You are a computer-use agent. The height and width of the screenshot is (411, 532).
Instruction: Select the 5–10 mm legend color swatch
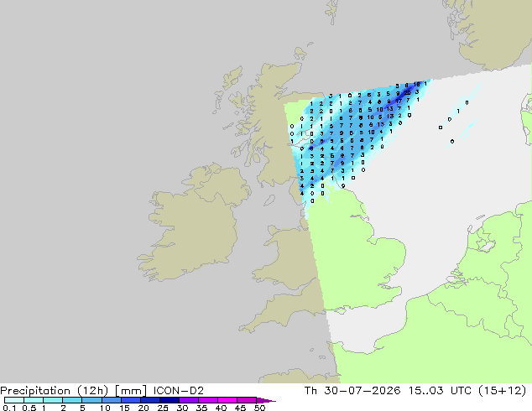pos(91,400)
